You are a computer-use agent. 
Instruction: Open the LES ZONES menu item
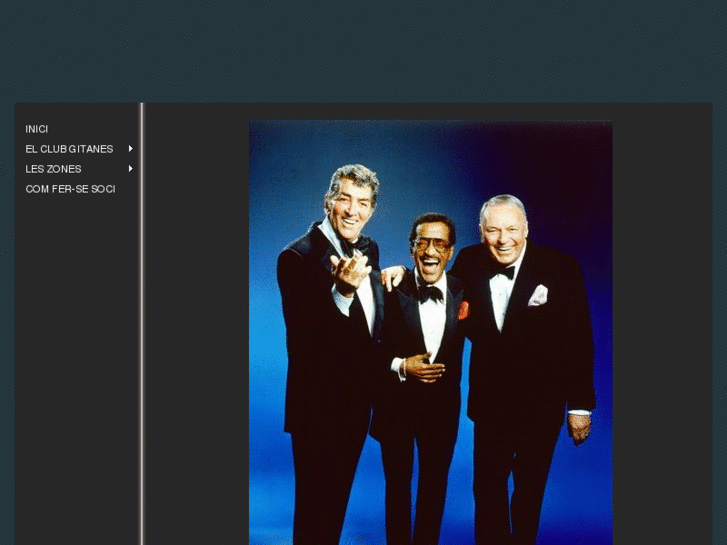53,169
